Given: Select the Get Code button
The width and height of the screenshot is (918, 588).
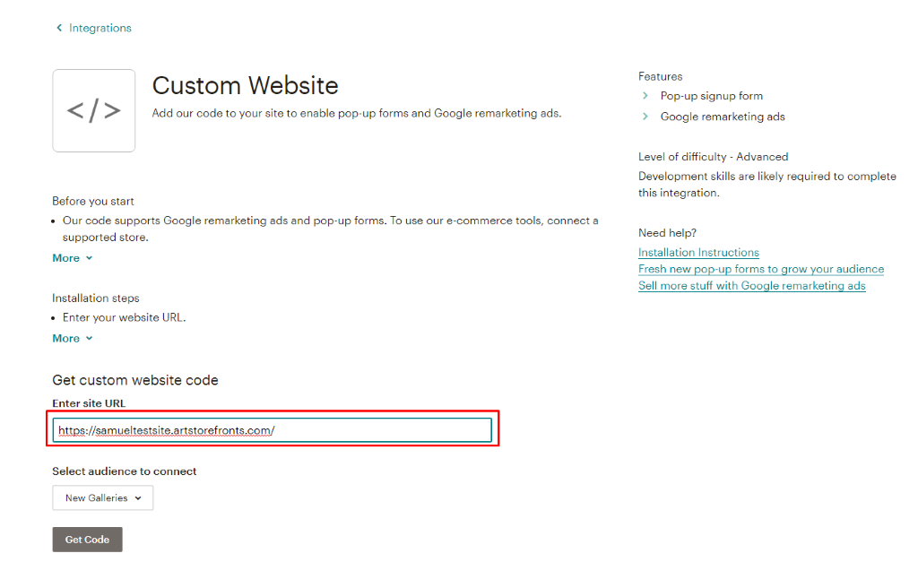Looking at the screenshot, I should (x=87, y=539).
